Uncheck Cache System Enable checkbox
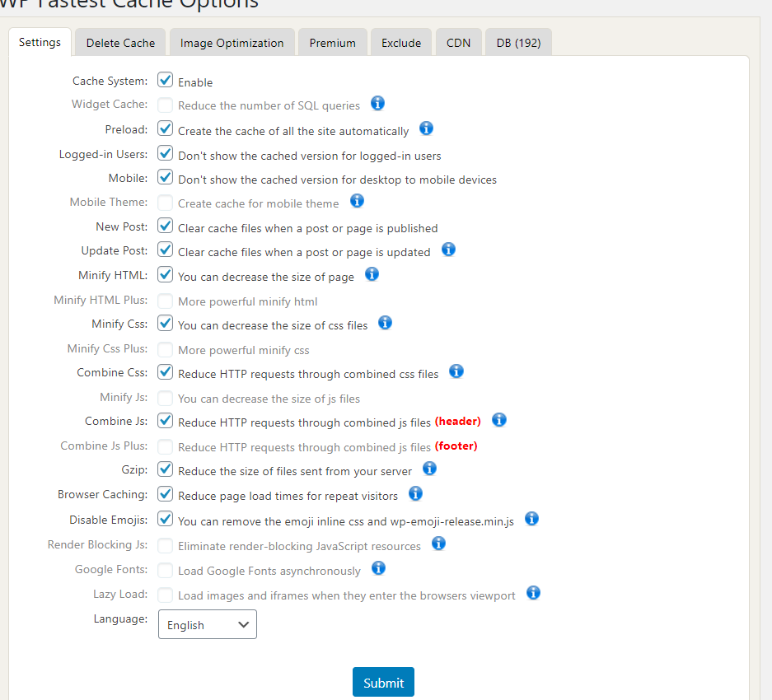 (x=166, y=80)
